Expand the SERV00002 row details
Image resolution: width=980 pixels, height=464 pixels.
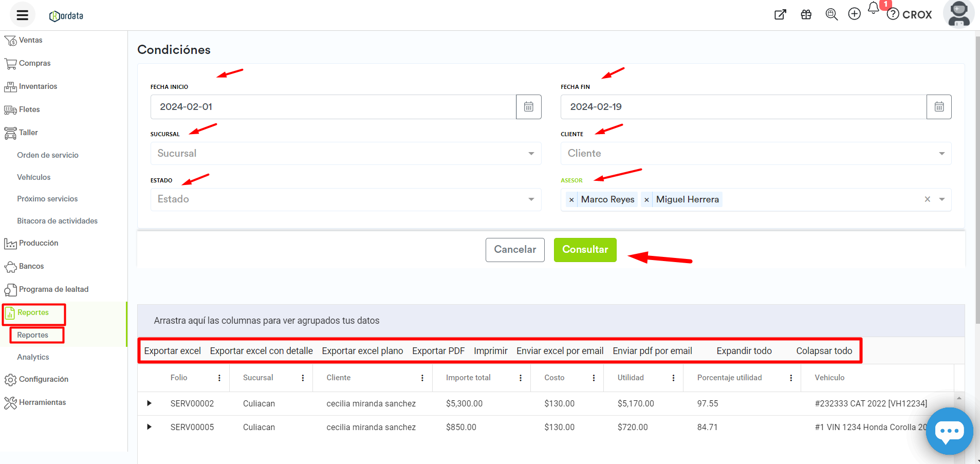(x=149, y=403)
